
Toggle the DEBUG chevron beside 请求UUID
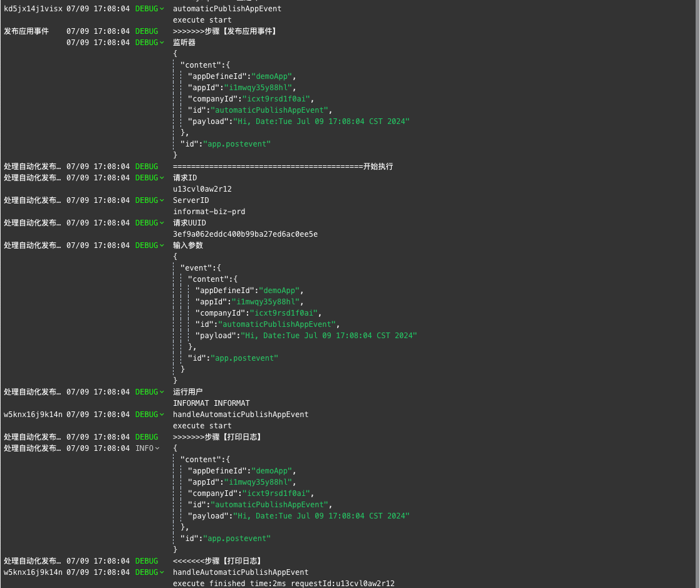[162, 223]
